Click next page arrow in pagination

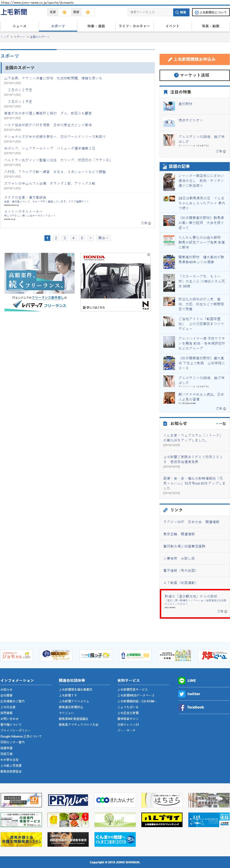pos(90,238)
